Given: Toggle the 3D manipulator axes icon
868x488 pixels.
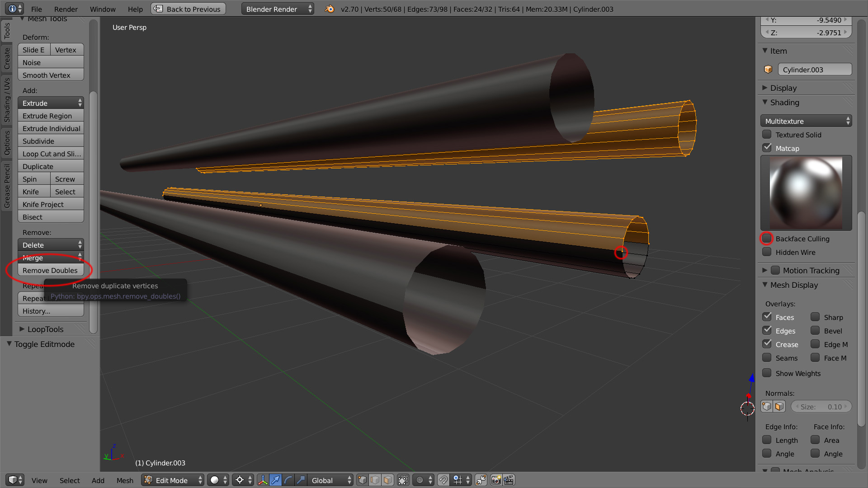Looking at the screenshot, I should tap(263, 480).
